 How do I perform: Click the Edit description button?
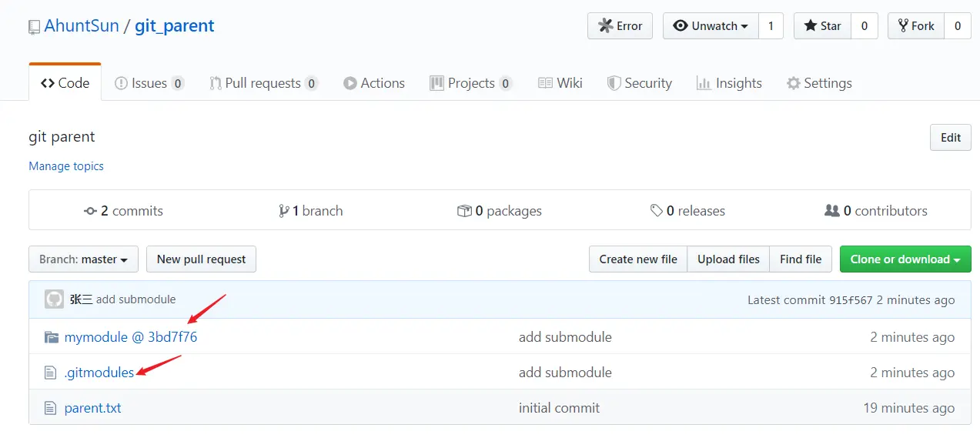tap(950, 138)
